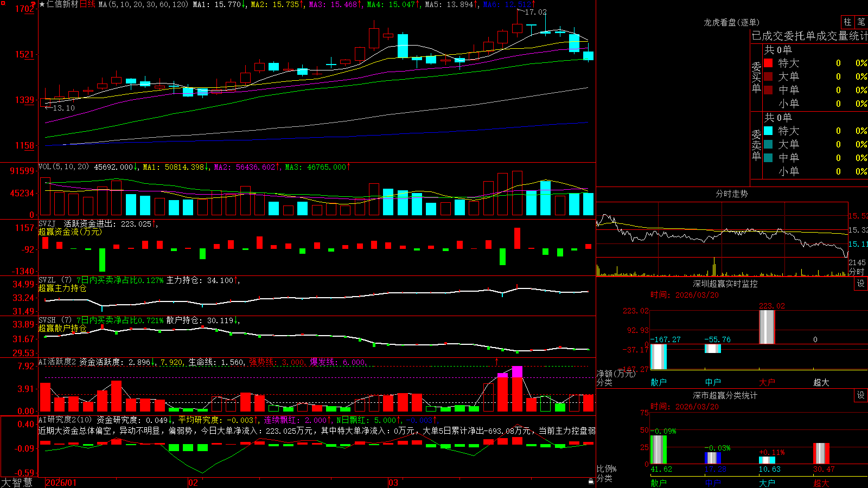Select 大户 category in 深圳超赢实时监控

click(x=767, y=382)
